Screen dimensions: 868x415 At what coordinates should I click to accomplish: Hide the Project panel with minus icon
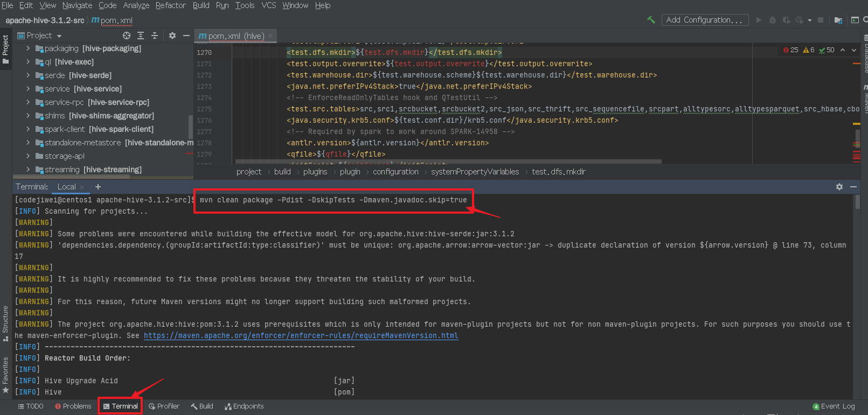click(x=186, y=36)
